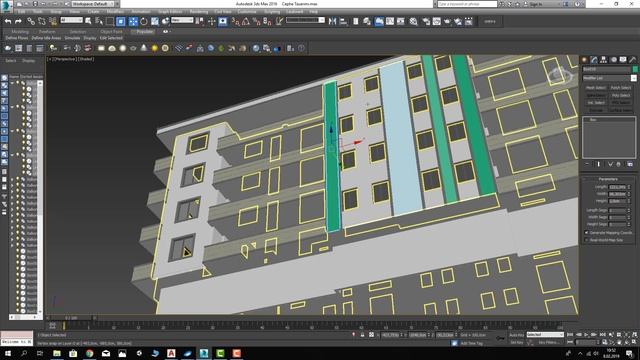Image resolution: width=640 pixels, height=360 pixels.
Task: Open the Selected key filter dropdown
Action: coord(545,335)
